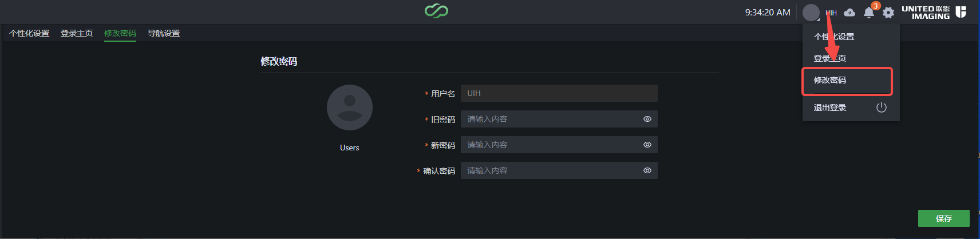Click the user avatar in header
Screen dimensions: 980x239
(811, 12)
